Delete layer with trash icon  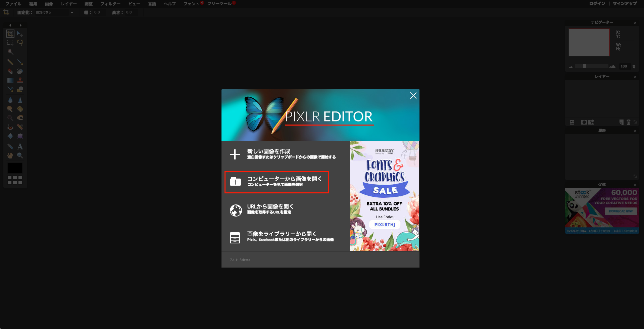[629, 122]
